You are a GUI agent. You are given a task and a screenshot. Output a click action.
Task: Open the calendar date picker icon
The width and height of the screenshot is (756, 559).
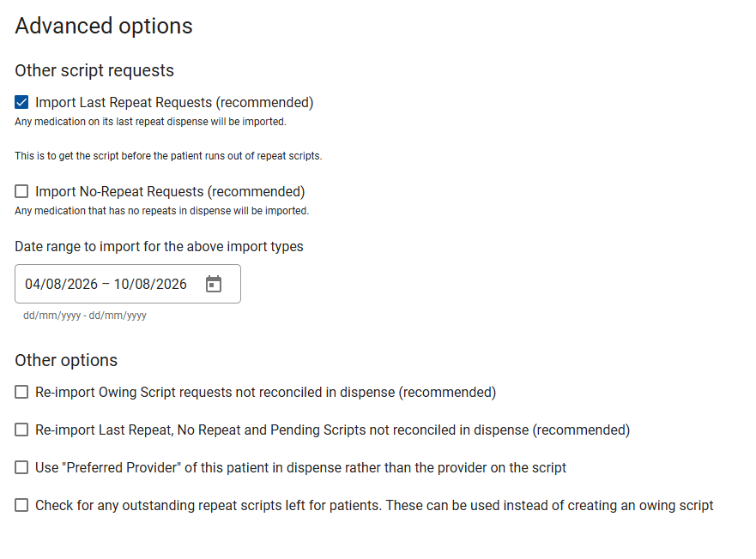(x=214, y=284)
